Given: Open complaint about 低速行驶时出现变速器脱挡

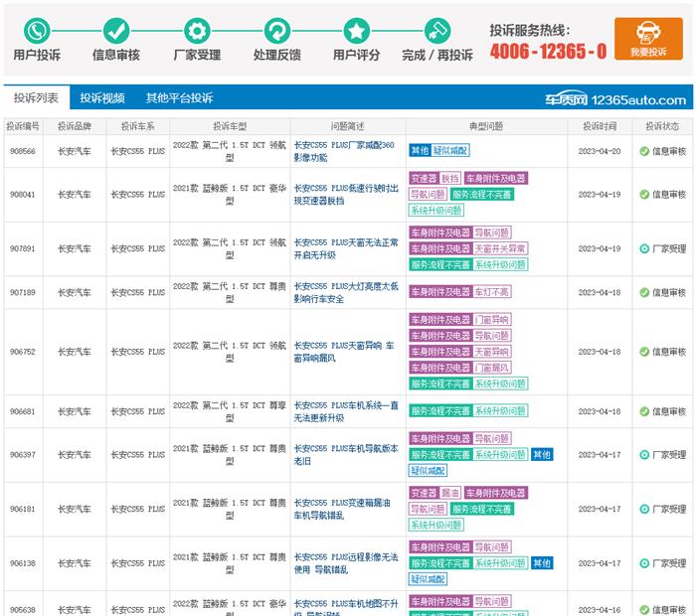Looking at the screenshot, I should 346,195.
